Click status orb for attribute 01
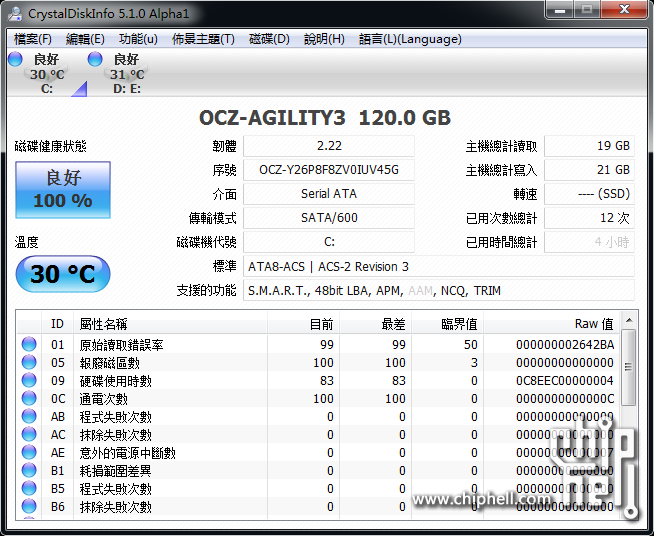The width and height of the screenshot is (654, 536). tap(29, 344)
